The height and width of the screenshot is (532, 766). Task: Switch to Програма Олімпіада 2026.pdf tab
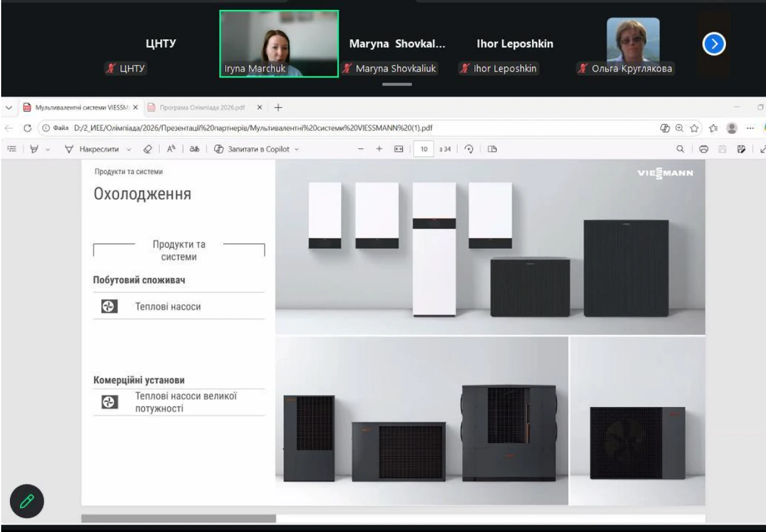coord(202,107)
